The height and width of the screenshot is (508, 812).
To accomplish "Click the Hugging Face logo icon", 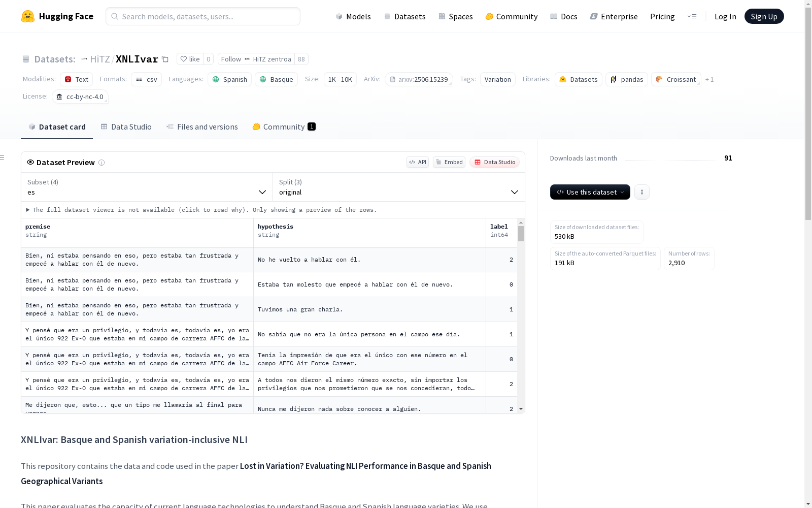I will click(x=28, y=16).
